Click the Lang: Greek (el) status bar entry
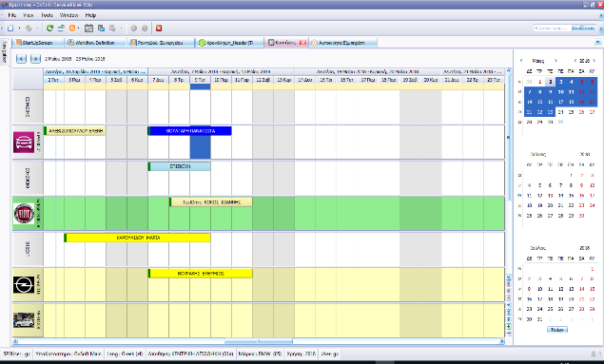 coord(125,354)
